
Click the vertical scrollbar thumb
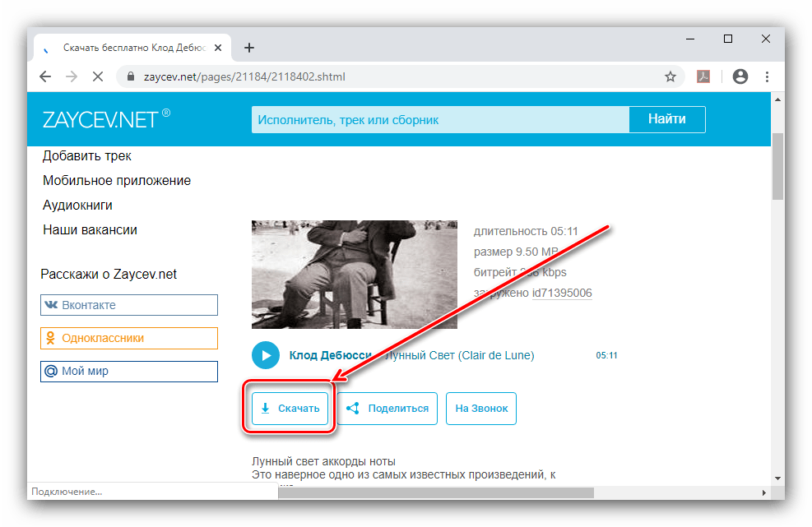pyautogui.click(x=777, y=166)
